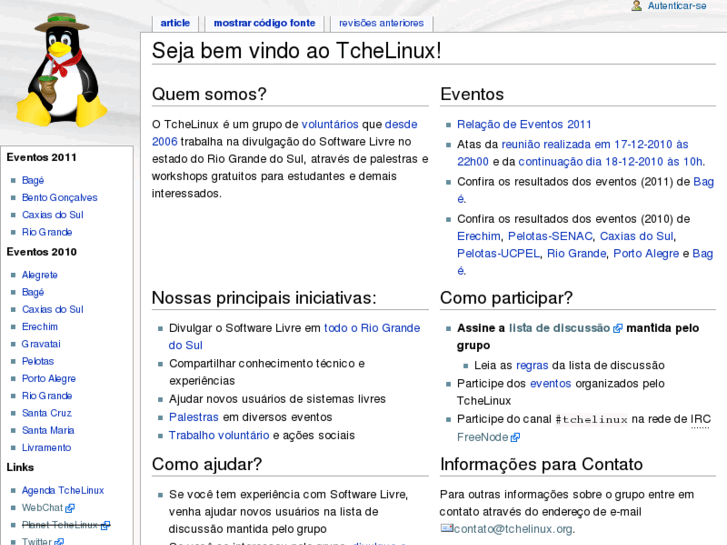Open the article tab
This screenshot has width=727, height=545.
tap(175, 23)
